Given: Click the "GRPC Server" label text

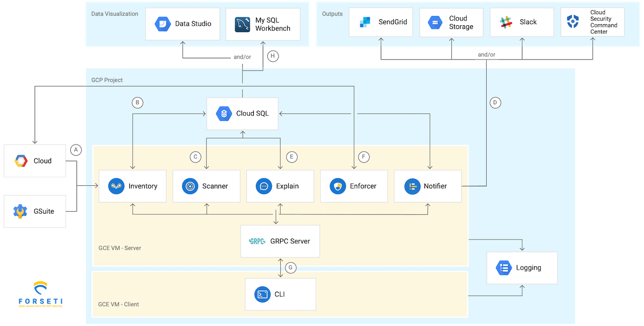Looking at the screenshot, I should pyautogui.click(x=290, y=241).
